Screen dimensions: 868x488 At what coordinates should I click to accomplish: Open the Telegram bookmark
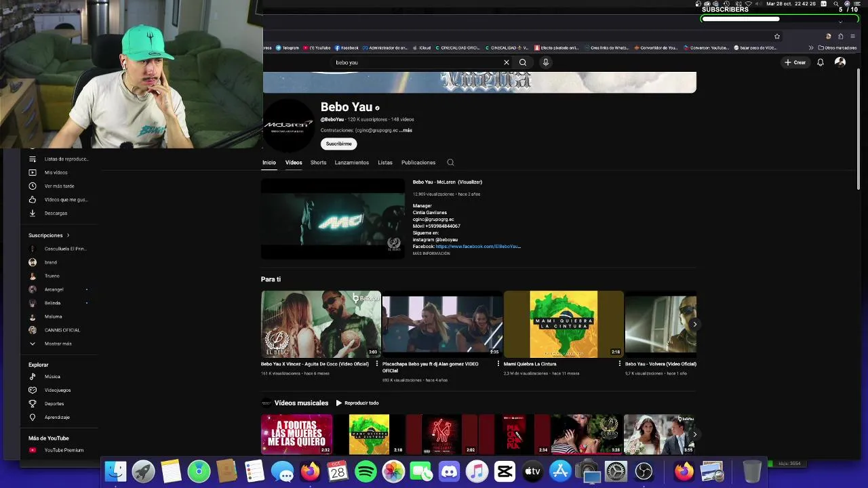coord(288,48)
